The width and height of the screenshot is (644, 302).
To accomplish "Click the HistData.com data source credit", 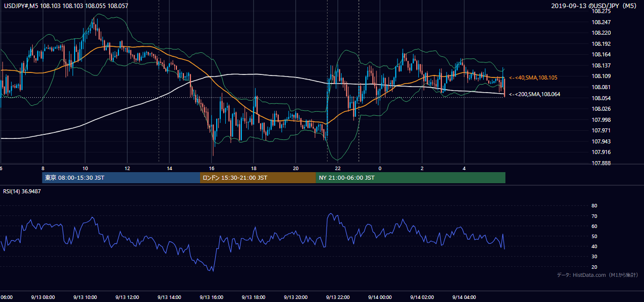I will coord(598,275).
